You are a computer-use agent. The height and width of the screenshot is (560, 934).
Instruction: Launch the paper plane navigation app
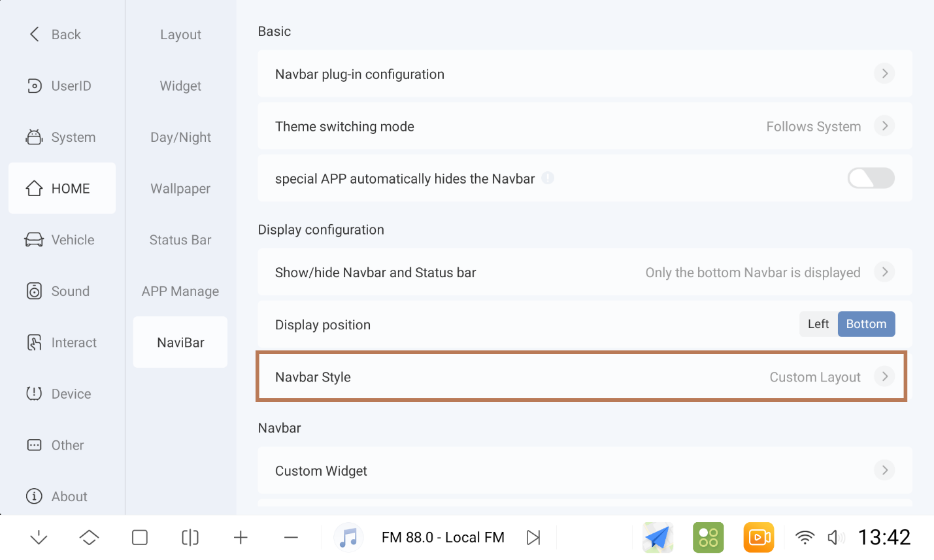[658, 537]
